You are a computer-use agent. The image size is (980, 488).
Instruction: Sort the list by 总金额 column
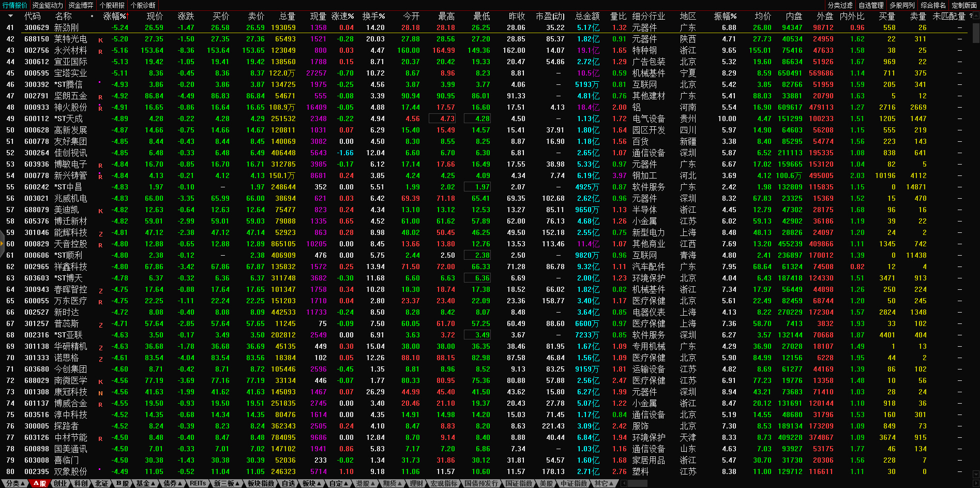(587, 16)
